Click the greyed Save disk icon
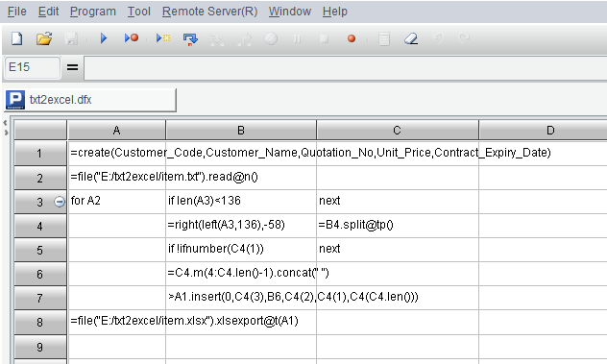Image resolution: width=607 pixels, height=364 pixels. click(72, 38)
